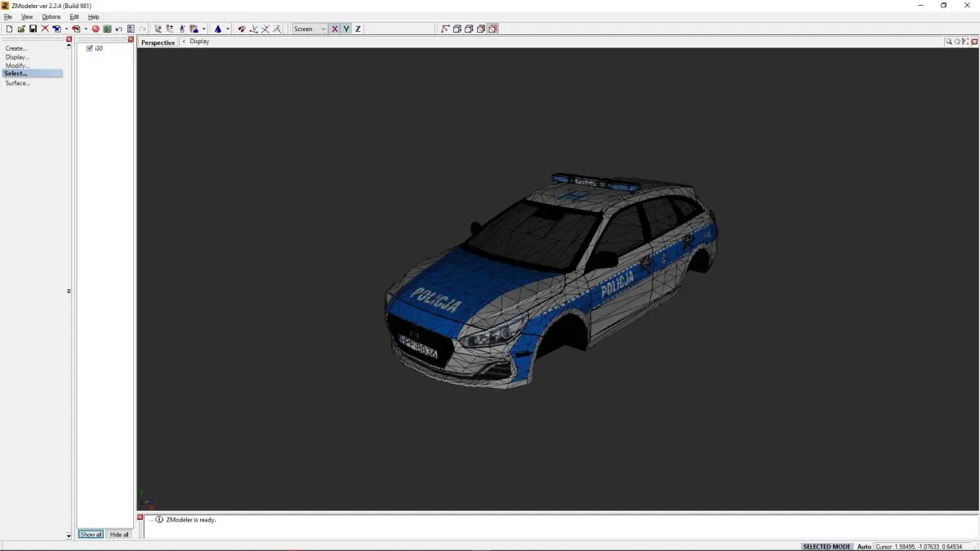Uncheck the i30 object visibility checkbox
This screenshot has width=980, height=551.
point(90,48)
